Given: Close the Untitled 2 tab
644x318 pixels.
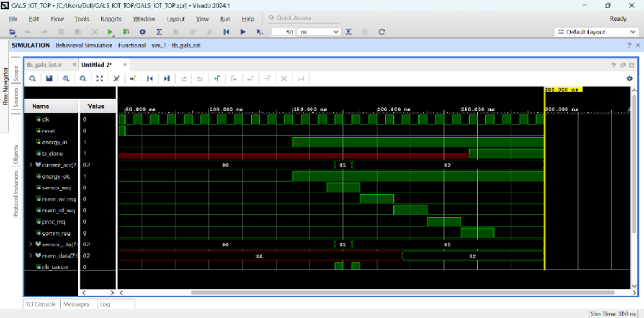Looking at the screenshot, I should click(125, 65).
